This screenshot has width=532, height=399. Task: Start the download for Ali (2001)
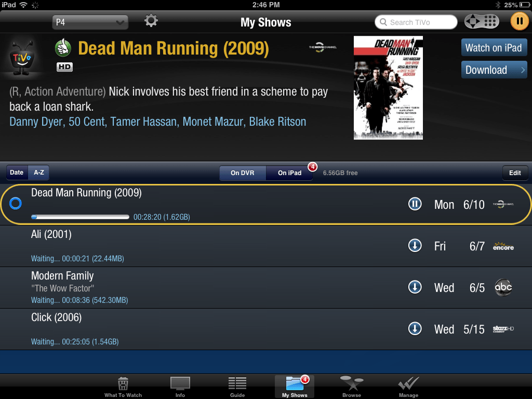[415, 246]
